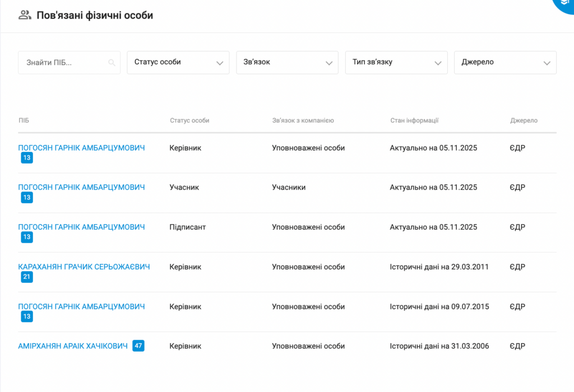This screenshot has height=392, width=574.
Task: Click badge 13 under first Погосян row
Action: tap(27, 158)
